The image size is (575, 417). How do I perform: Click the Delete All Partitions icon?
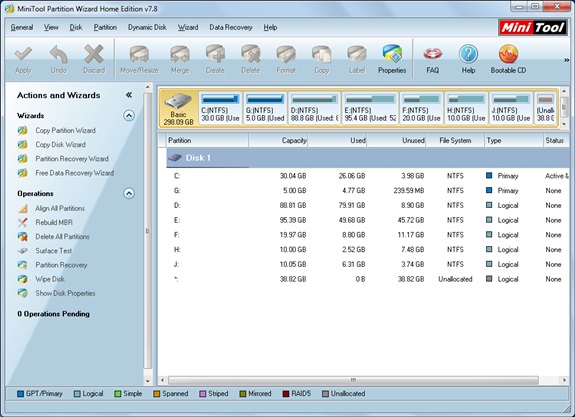point(23,237)
